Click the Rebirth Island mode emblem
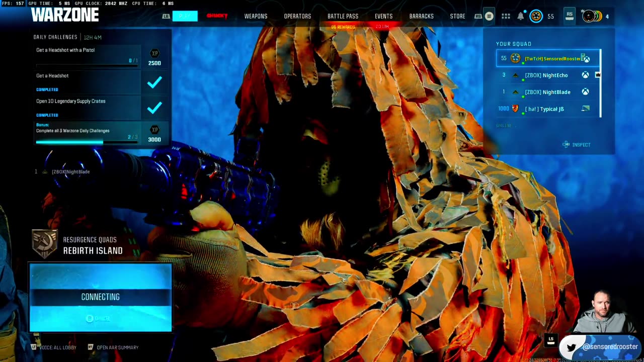 click(44, 244)
